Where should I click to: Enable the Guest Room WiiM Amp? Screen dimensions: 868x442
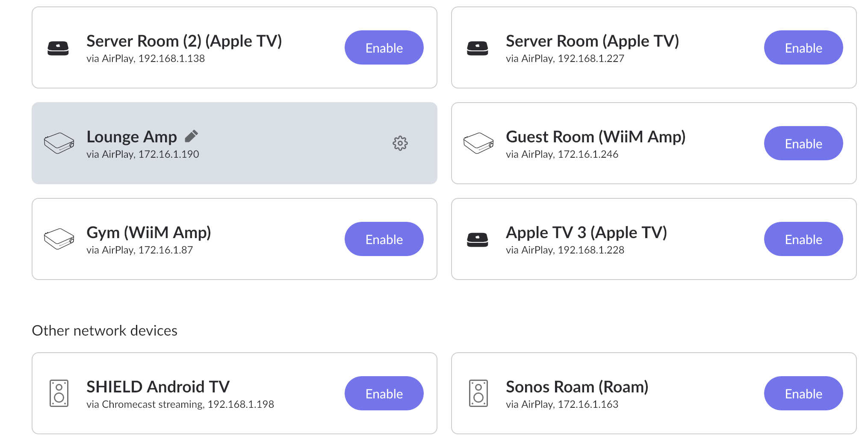[803, 143]
